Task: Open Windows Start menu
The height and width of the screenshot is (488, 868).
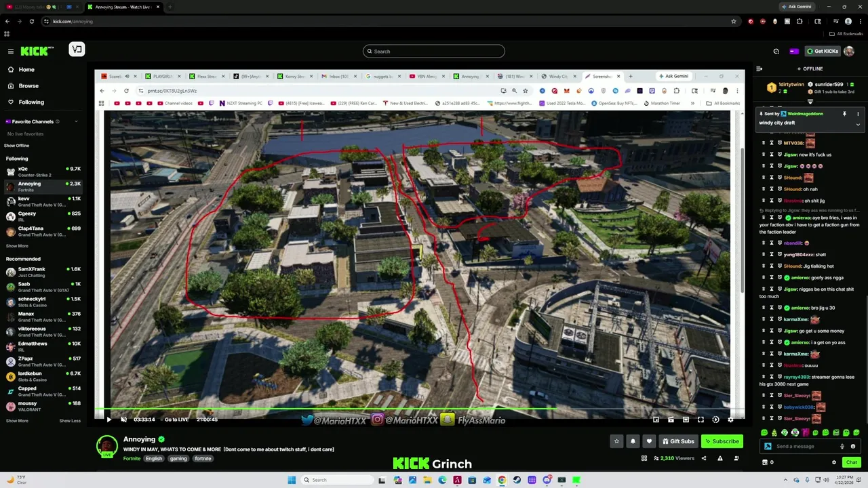Action: pos(292,480)
